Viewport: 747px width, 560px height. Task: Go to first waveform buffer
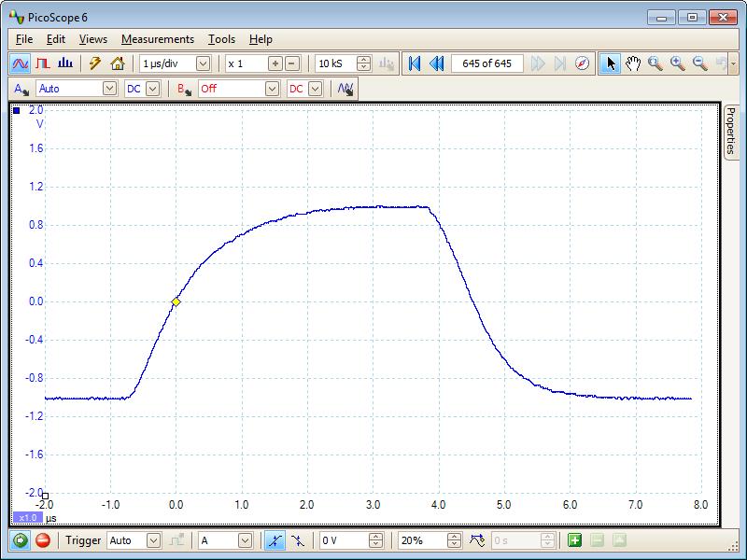(415, 63)
